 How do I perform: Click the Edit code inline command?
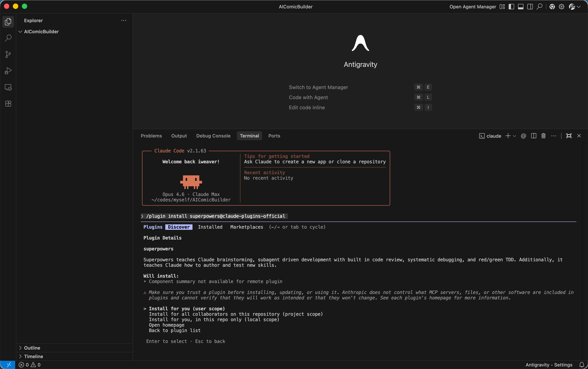coord(307,108)
